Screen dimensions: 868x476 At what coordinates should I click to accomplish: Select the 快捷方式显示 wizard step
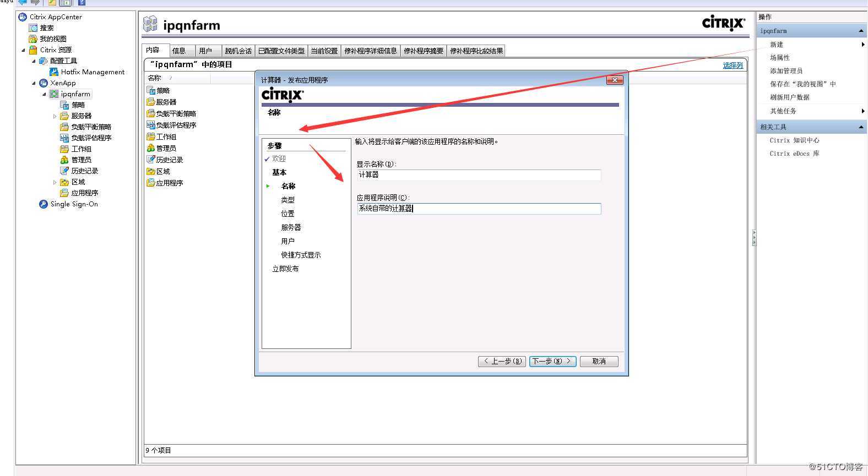[x=301, y=255]
